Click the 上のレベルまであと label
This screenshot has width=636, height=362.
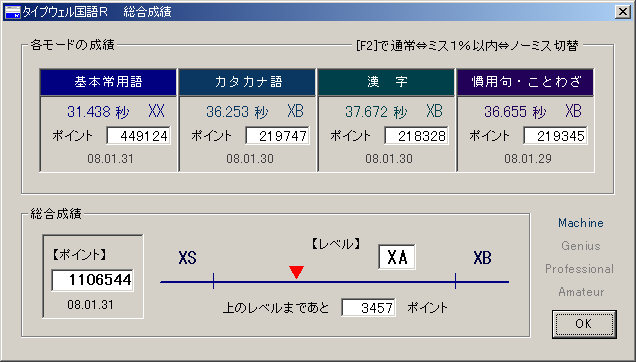[x=276, y=308]
